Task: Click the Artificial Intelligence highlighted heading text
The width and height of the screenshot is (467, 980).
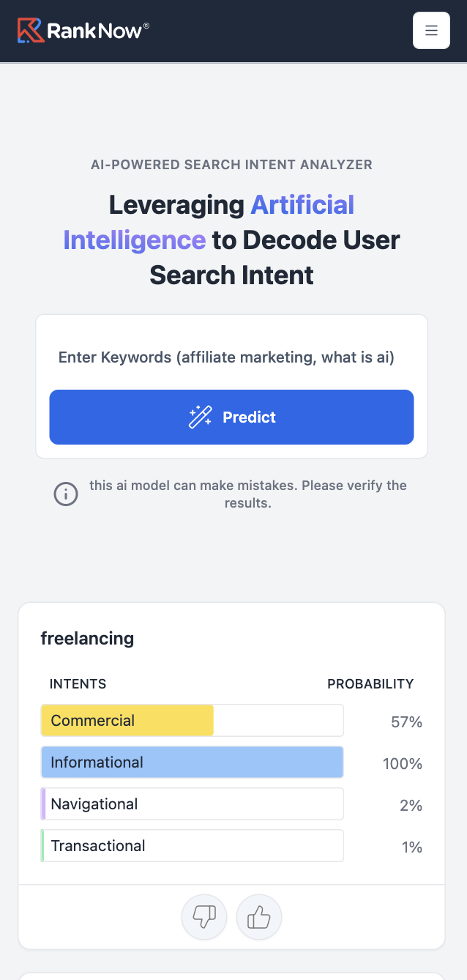Action: 302,205
